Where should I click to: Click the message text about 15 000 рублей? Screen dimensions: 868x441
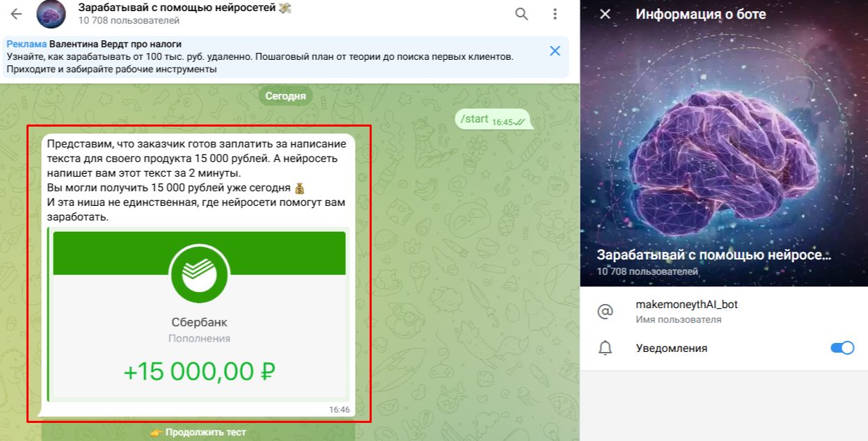(x=198, y=180)
